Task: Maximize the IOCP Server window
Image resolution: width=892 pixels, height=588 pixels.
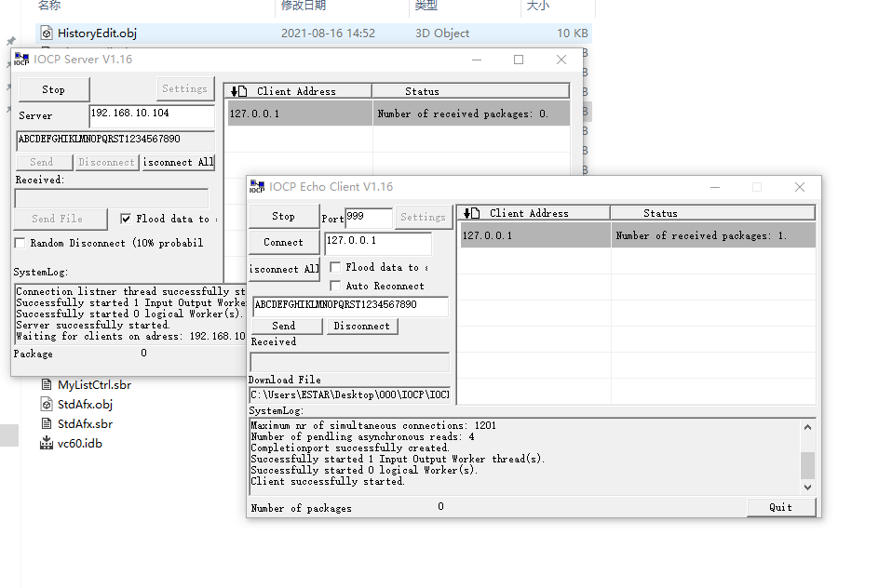Action: click(x=519, y=60)
